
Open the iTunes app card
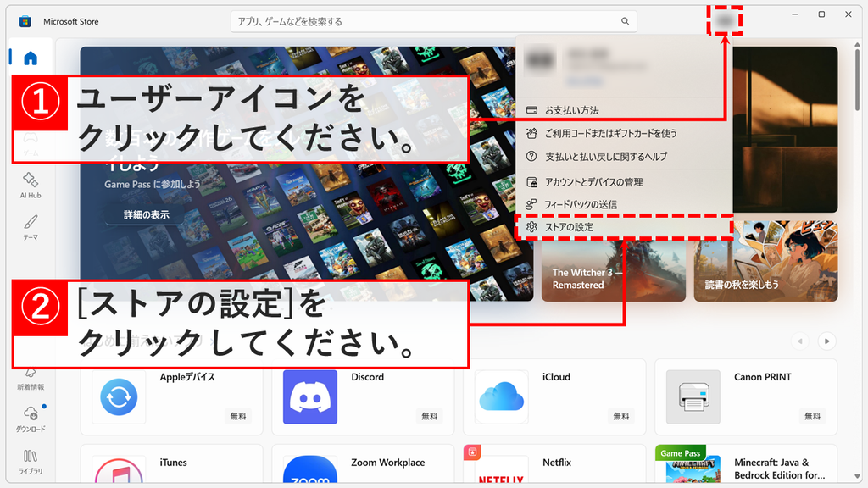pos(171,463)
